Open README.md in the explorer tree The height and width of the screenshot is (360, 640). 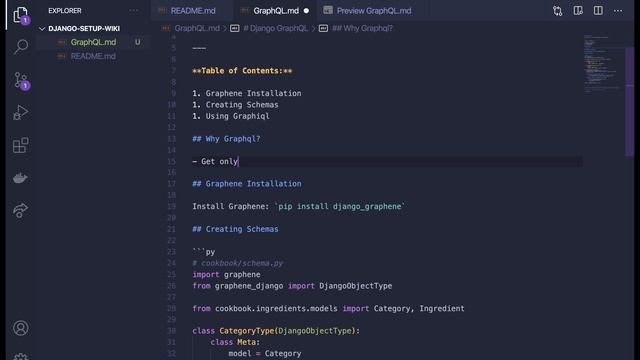(x=93, y=56)
